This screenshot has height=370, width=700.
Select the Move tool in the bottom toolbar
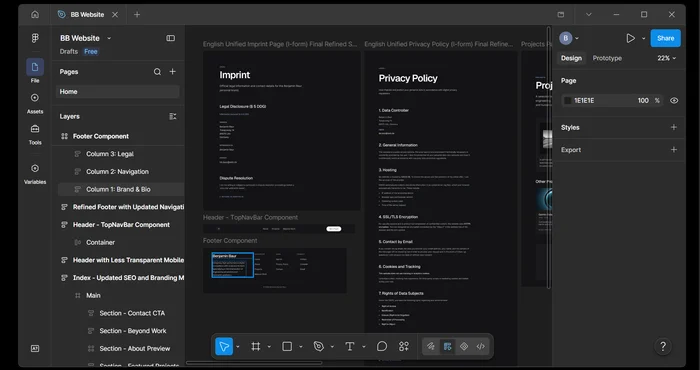click(224, 346)
